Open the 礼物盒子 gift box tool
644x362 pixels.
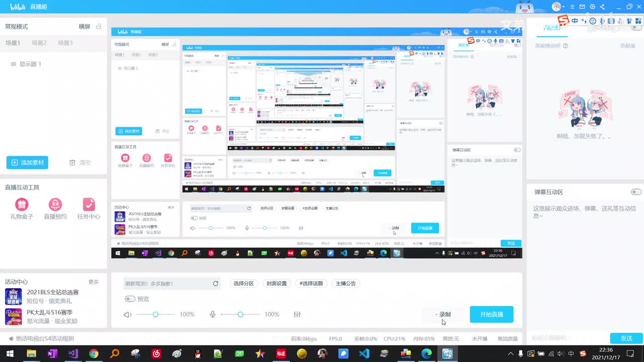pos(22,209)
